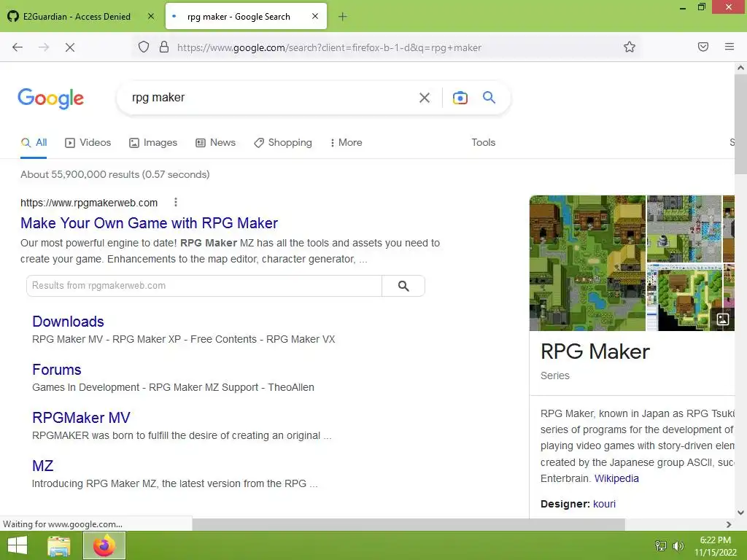Submit the rpgmakerweb.com site search
This screenshot has width=747, height=560.
[403, 286]
